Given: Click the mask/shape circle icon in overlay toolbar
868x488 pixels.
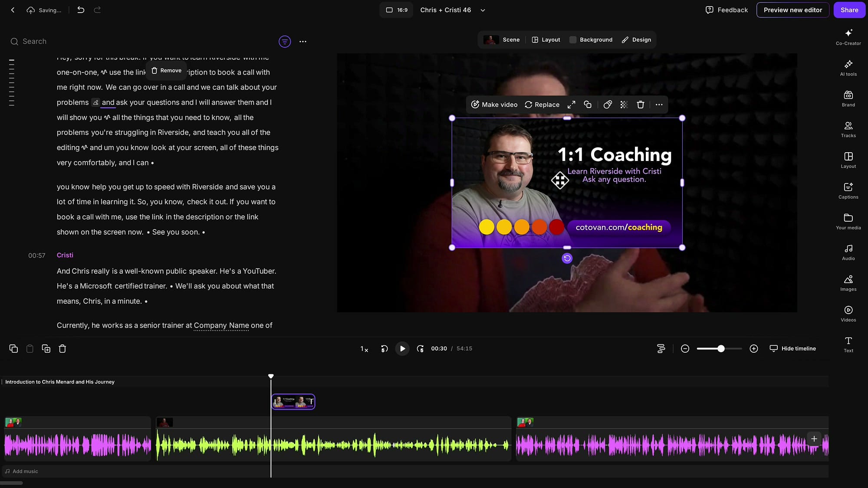Looking at the screenshot, I should pos(608,105).
